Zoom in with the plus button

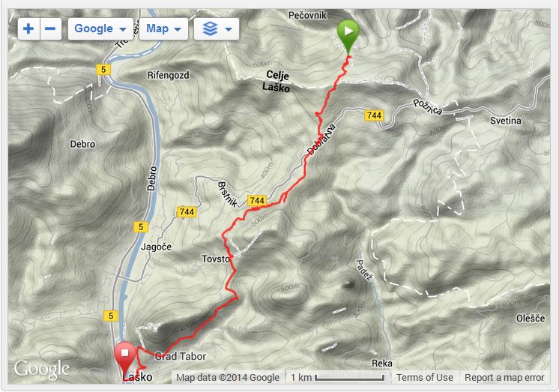coord(28,28)
